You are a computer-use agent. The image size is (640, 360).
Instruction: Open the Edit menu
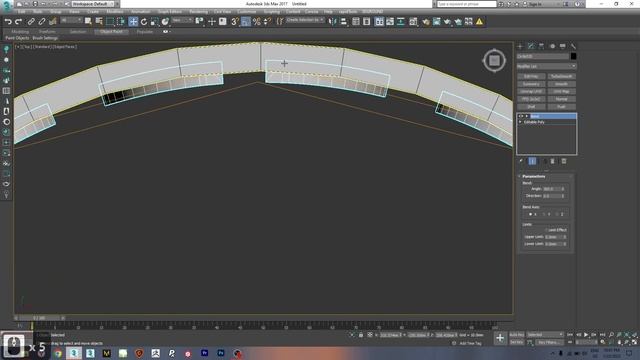click(22, 12)
